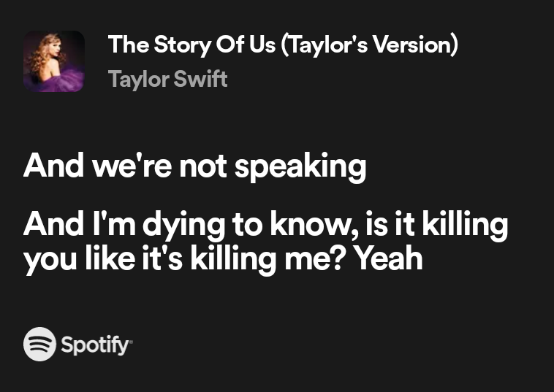The width and height of the screenshot is (554, 392).
Task: Click the "(Taylor's Version)" part of title
Action: click(370, 45)
